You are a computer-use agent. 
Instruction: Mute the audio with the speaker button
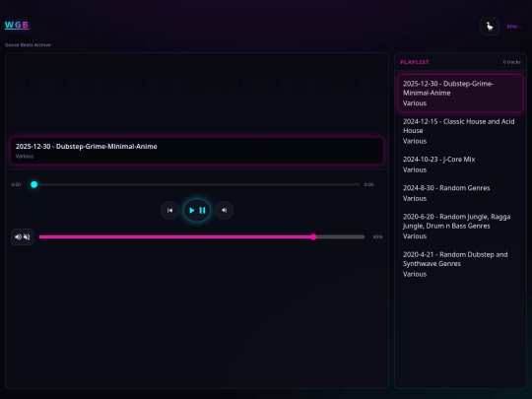[23, 236]
